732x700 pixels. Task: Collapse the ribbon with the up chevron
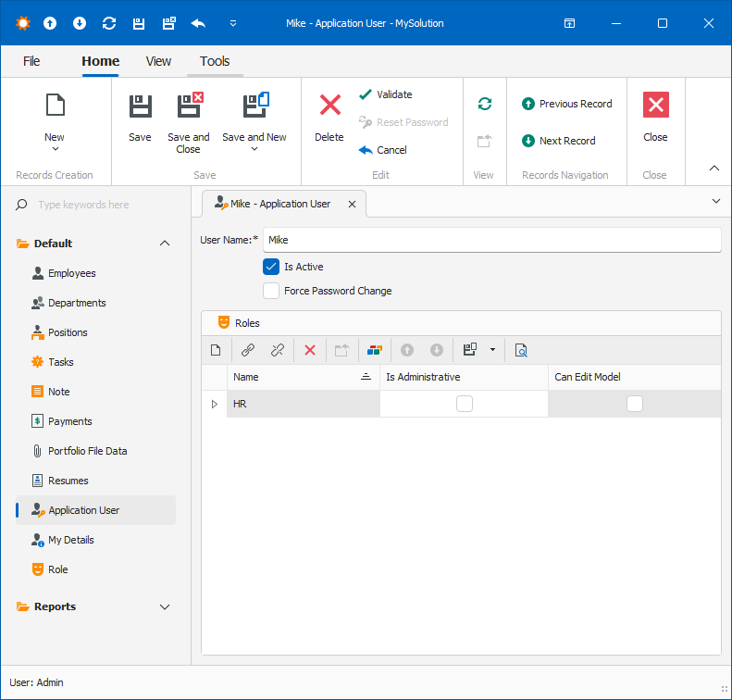coord(714,169)
